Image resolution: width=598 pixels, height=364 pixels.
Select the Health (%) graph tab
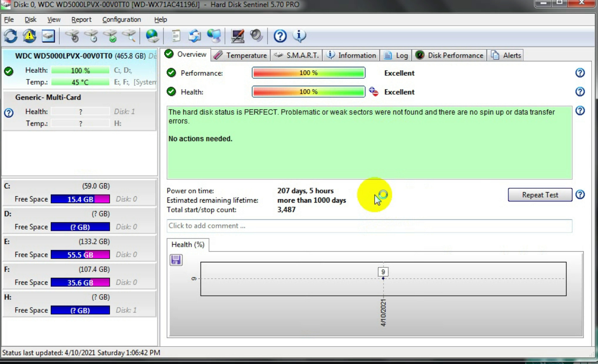click(x=188, y=245)
